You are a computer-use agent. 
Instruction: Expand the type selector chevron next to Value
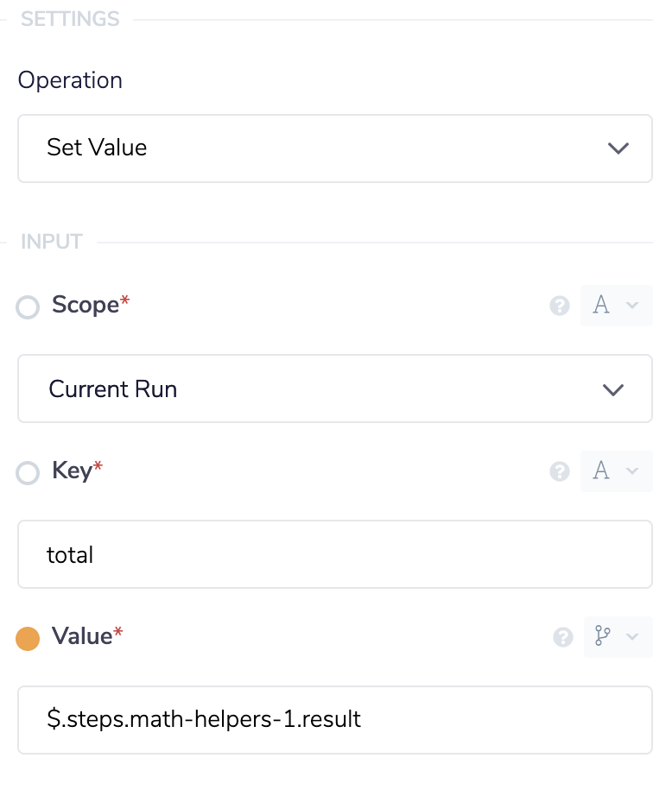[x=633, y=636]
